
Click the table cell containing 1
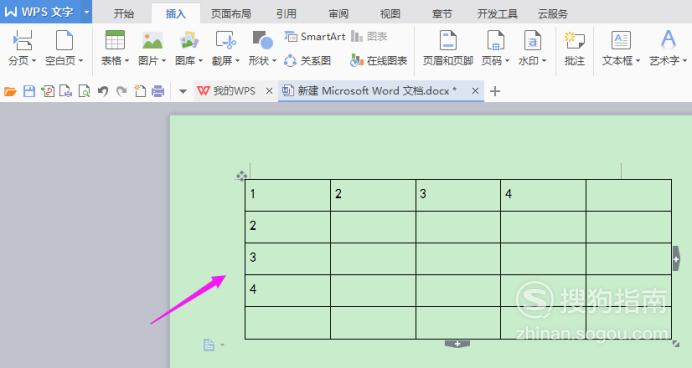[287, 195]
